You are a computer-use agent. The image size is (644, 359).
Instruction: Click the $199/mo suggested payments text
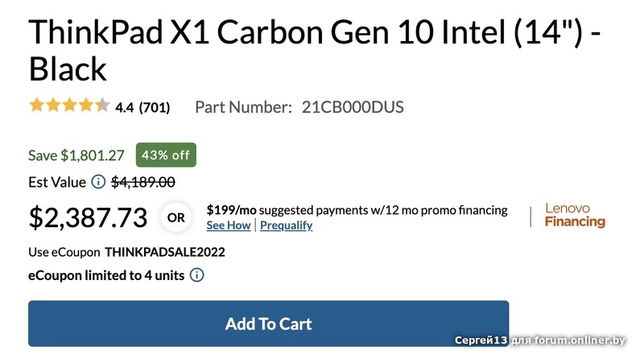(x=357, y=210)
